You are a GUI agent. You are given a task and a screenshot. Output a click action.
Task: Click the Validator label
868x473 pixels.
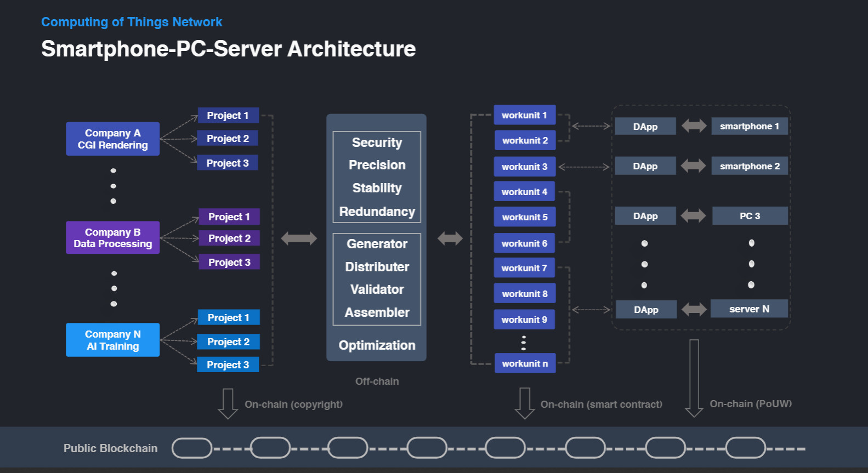(377, 289)
